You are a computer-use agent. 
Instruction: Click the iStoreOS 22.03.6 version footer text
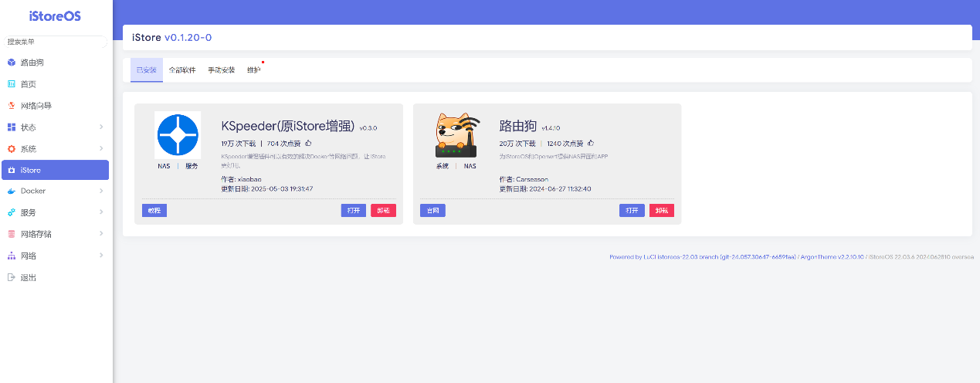[921, 256]
